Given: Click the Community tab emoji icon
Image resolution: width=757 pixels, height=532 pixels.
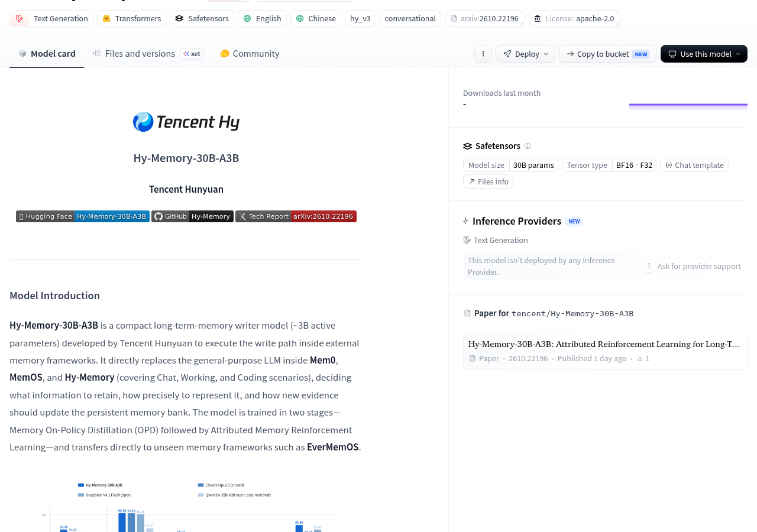Looking at the screenshot, I should 225,54.
